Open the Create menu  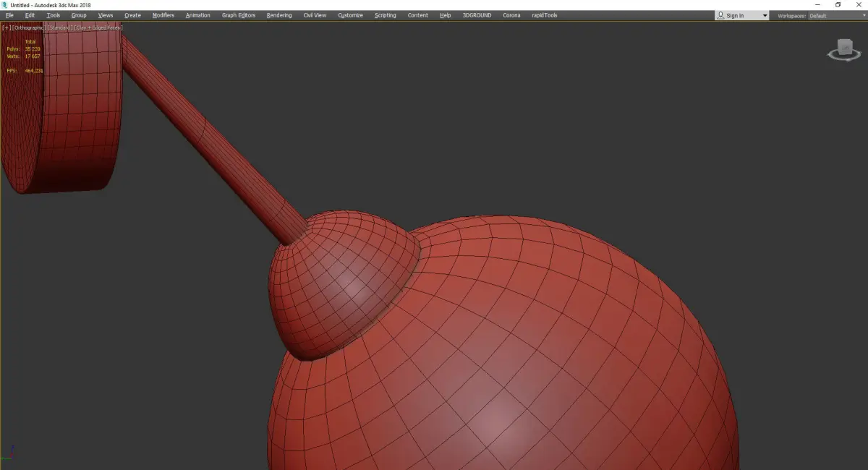[x=132, y=15]
